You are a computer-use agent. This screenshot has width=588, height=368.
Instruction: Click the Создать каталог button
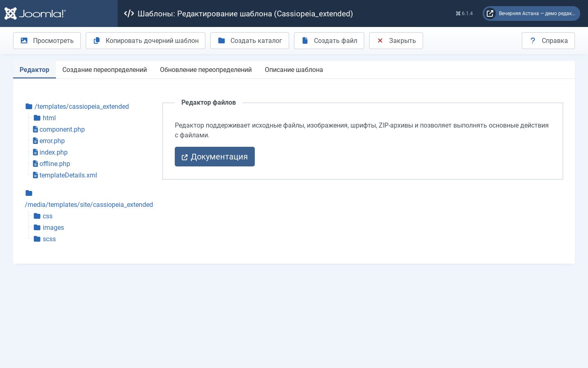249,40
